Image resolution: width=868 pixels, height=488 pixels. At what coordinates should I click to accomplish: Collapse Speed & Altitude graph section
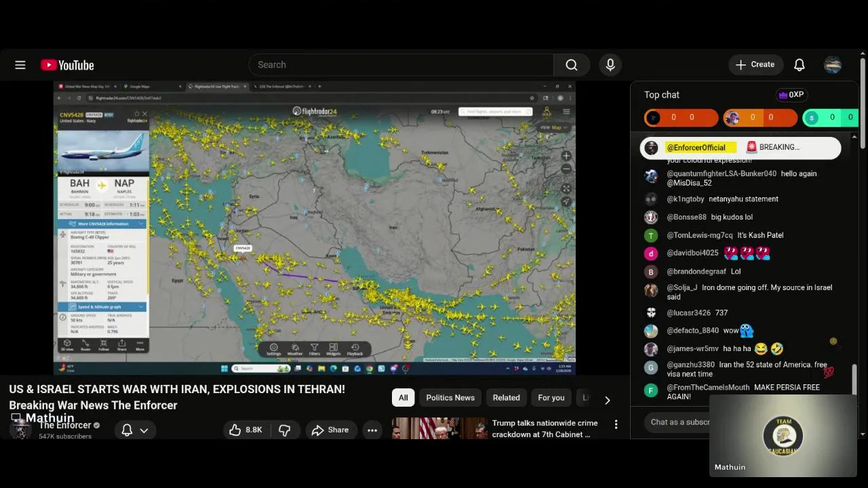tap(102, 307)
